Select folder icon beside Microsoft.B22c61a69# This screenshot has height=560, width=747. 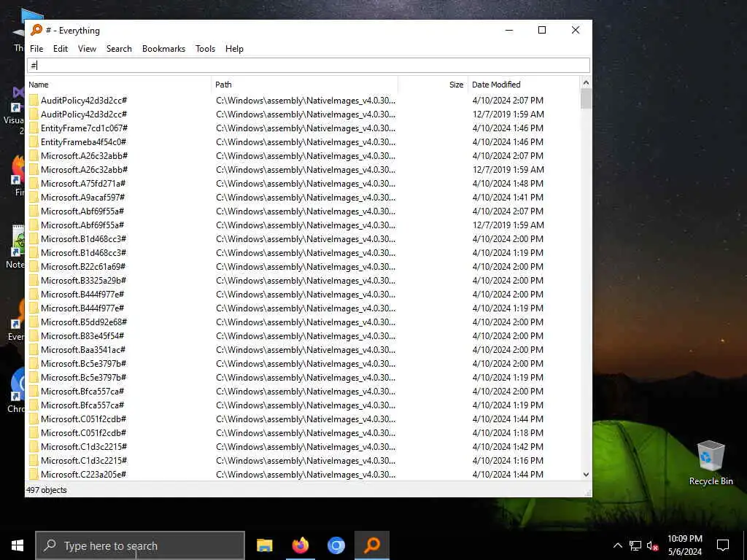click(x=34, y=267)
